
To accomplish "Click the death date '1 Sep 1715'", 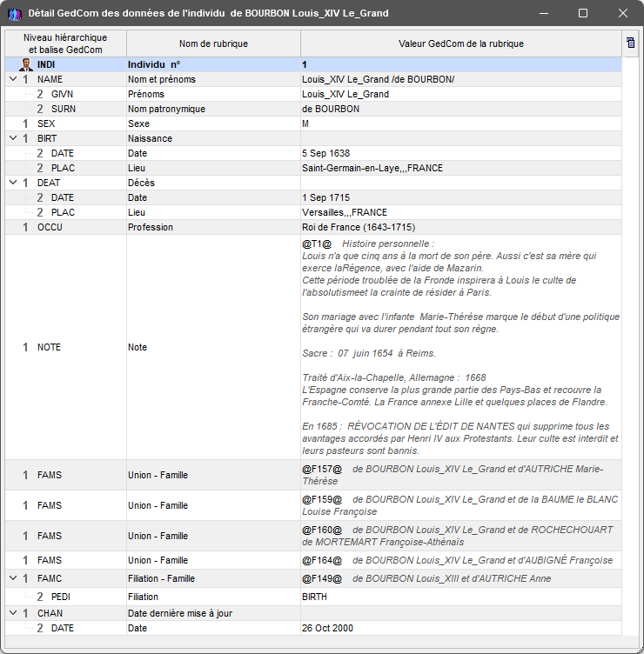I will point(326,197).
